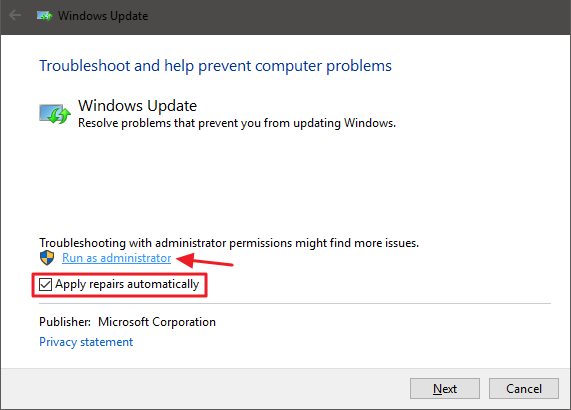This screenshot has width=571, height=410.
Task: Click the 'Resolve problems that prevent you' description
Action: (x=237, y=123)
